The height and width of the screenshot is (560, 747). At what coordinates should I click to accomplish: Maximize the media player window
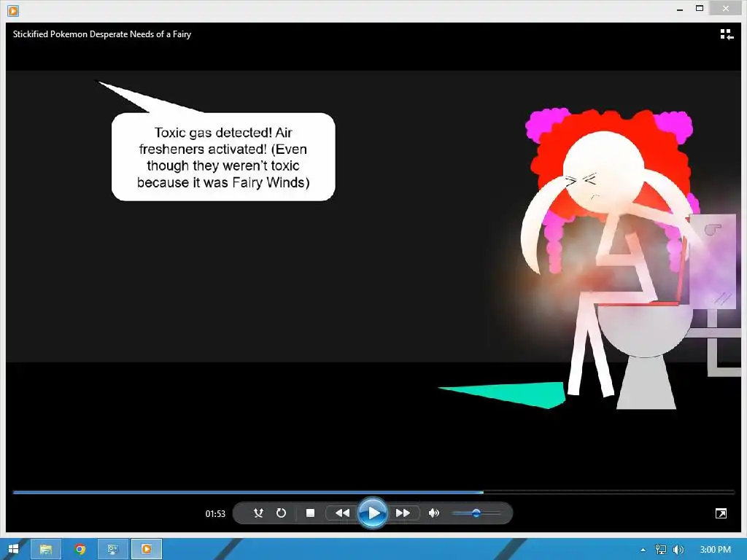point(700,9)
